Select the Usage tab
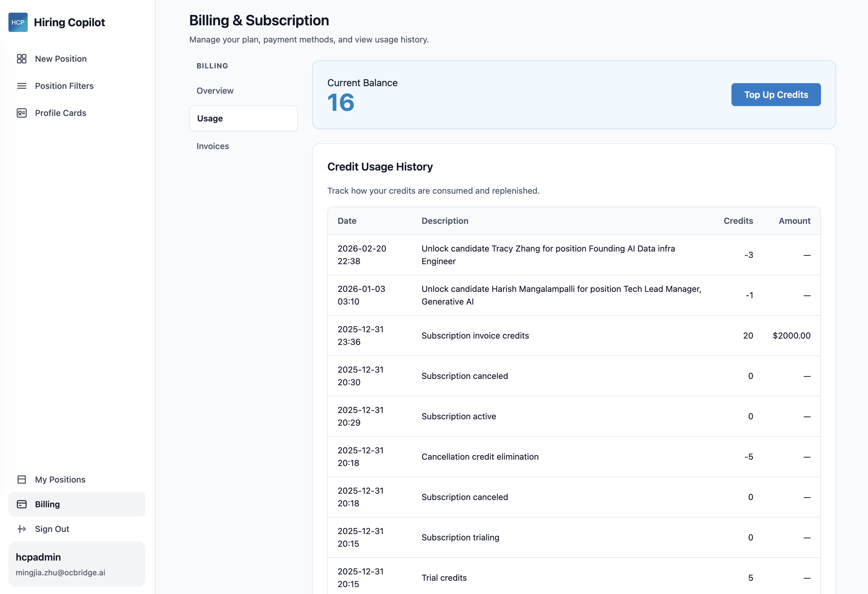This screenshot has width=868, height=594. click(x=209, y=118)
